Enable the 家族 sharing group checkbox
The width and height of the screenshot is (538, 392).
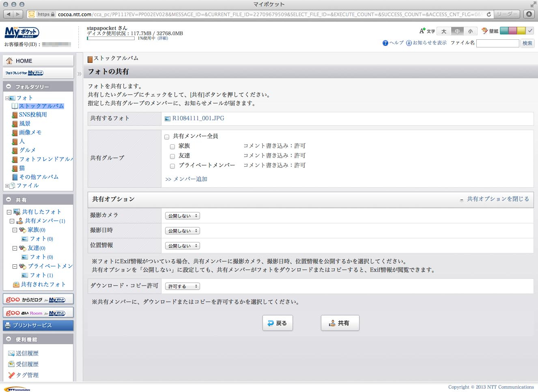[172, 146]
